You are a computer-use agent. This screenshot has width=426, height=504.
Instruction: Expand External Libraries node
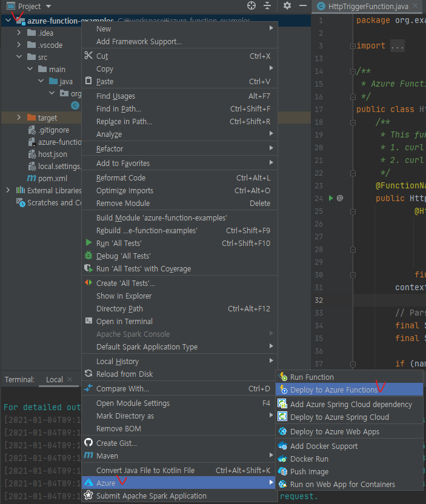(8, 191)
